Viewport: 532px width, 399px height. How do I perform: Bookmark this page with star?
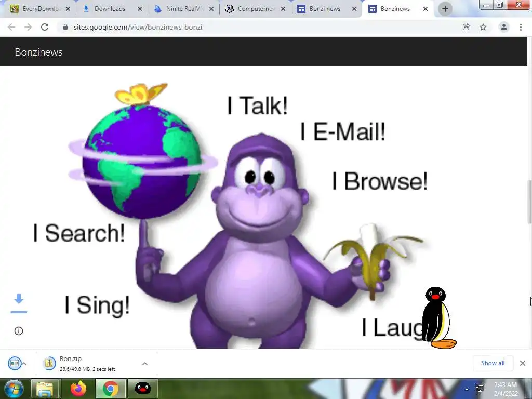pos(483,27)
